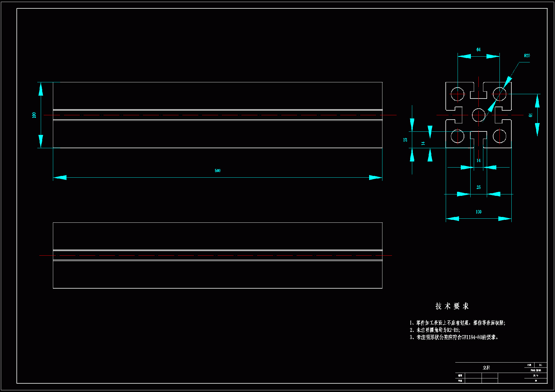Viewport: 555px width, 392px height.
Task: Click the top-left hole of cross-section
Action: tap(458, 94)
